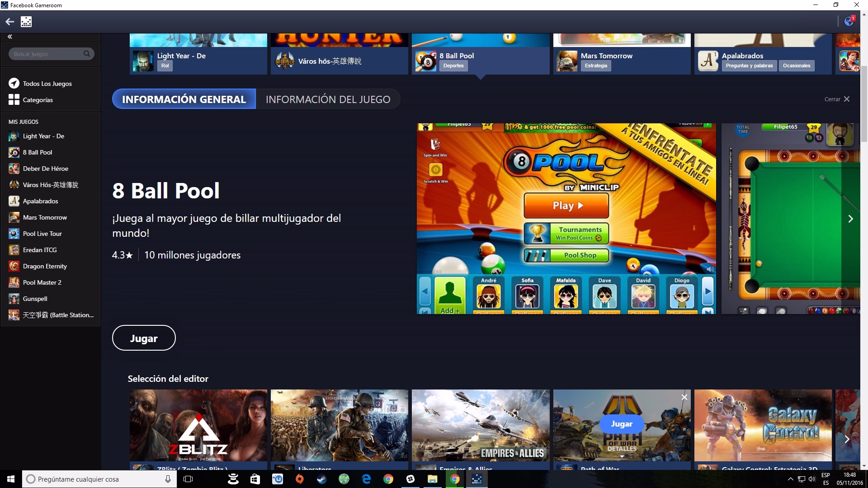Click the Deportes tag under 8 Ball Pool
This screenshot has height=488, width=868.
coord(453,66)
